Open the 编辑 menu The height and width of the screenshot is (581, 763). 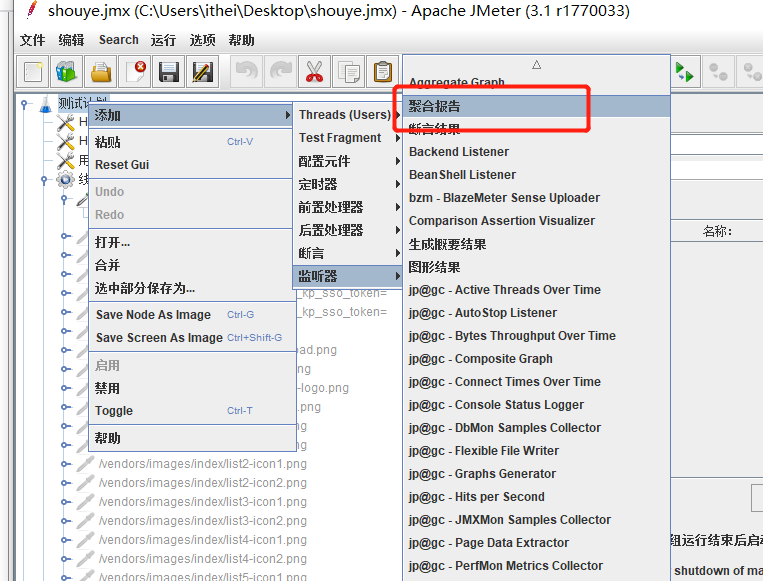71,40
